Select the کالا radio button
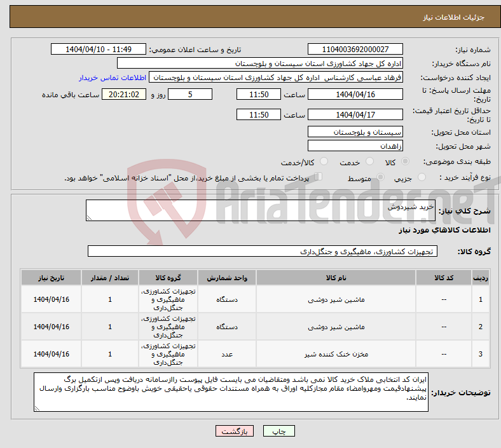 point(405,161)
